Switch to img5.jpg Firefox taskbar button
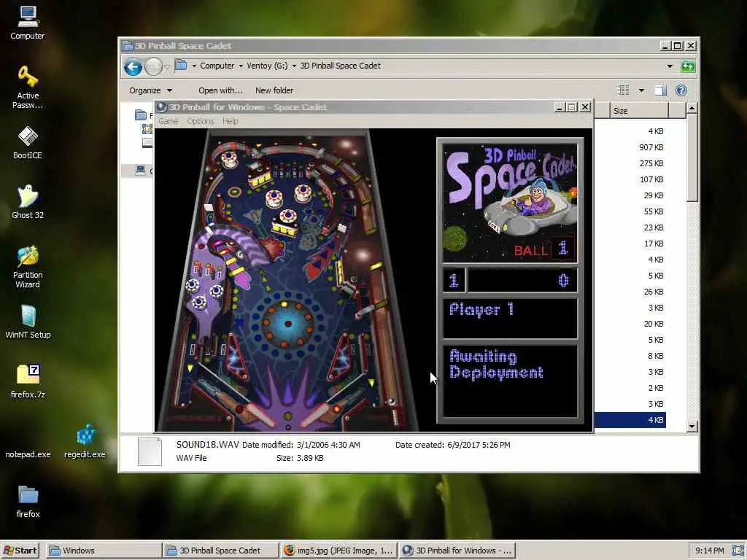The image size is (747, 560). (x=338, y=551)
